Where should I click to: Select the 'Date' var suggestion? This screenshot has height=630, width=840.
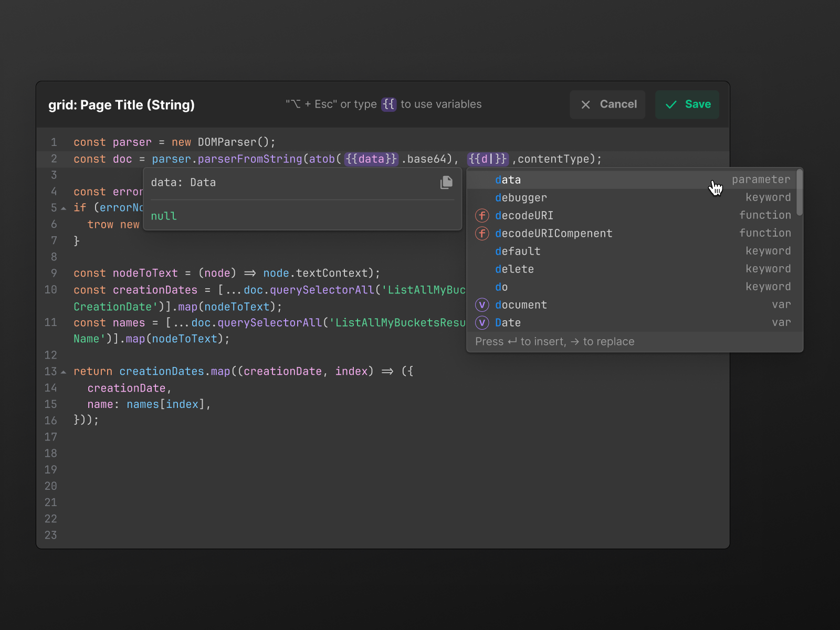(632, 323)
